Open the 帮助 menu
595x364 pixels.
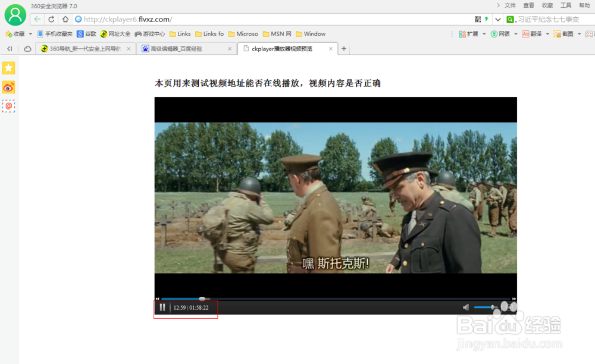pyautogui.click(x=584, y=5)
